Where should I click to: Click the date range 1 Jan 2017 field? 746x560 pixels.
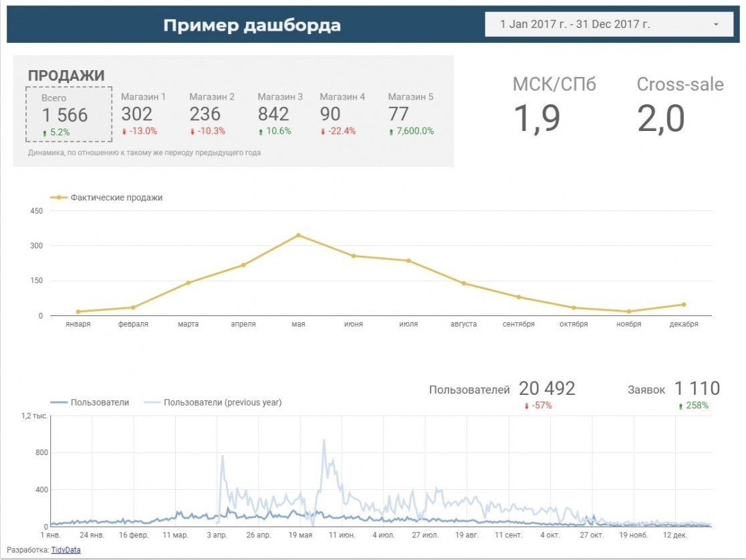[608, 24]
